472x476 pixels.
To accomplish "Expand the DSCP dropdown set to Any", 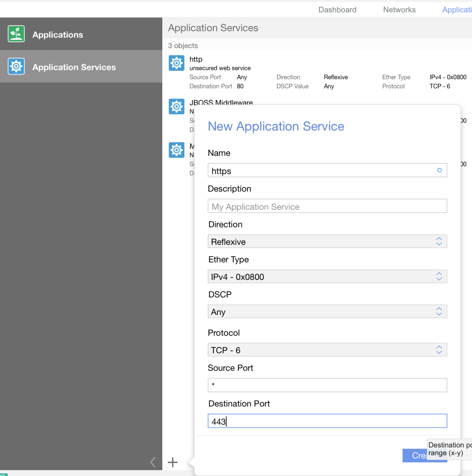I will (x=327, y=312).
